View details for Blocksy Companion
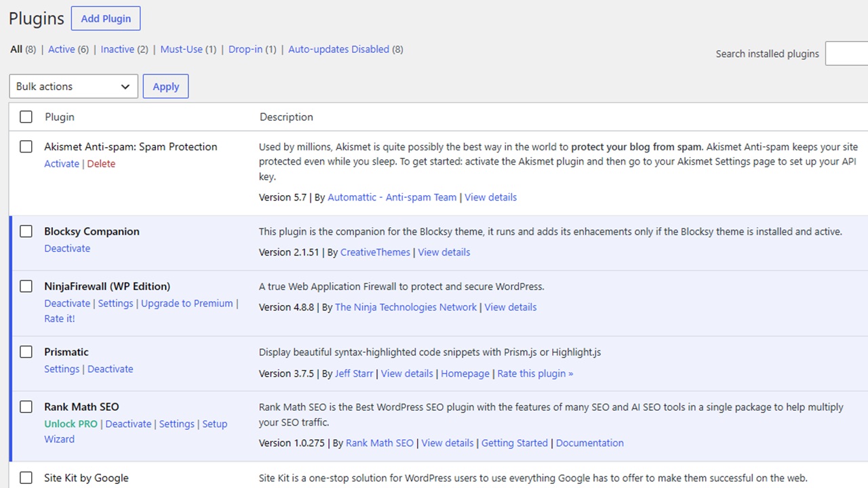 (x=444, y=252)
